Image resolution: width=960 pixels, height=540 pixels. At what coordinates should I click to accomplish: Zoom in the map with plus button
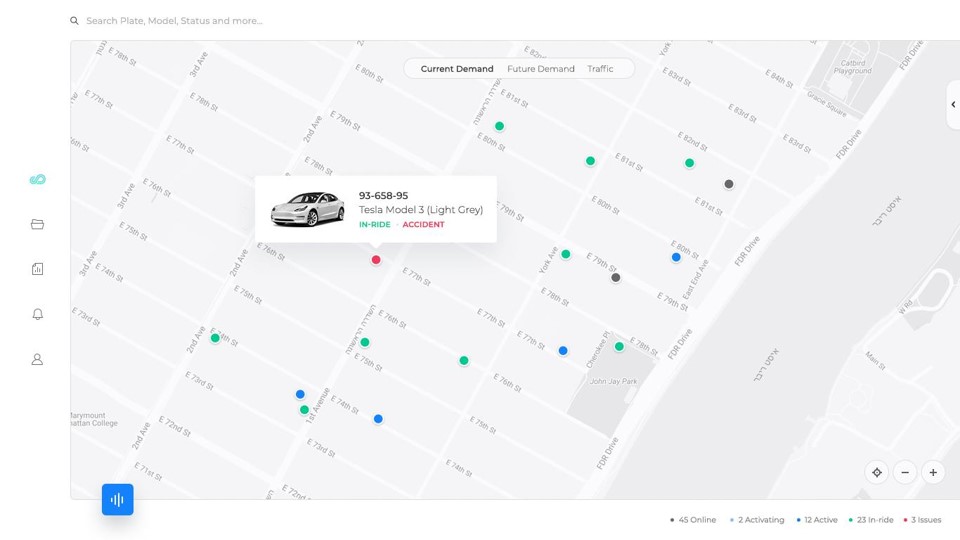point(933,473)
